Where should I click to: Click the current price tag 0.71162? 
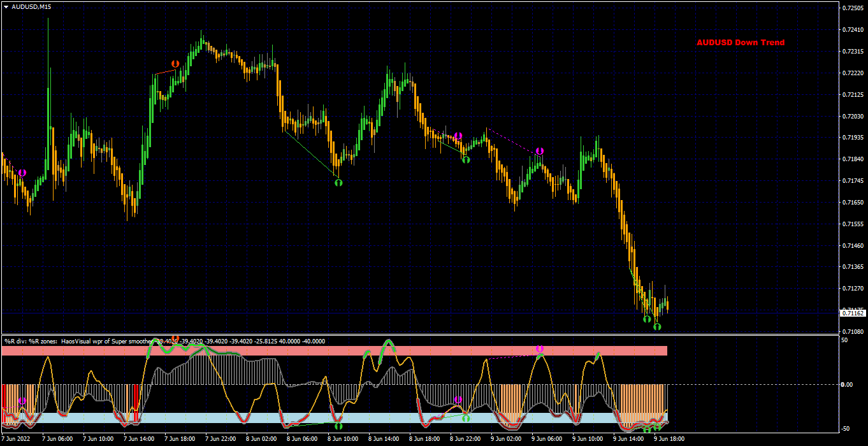(x=853, y=313)
